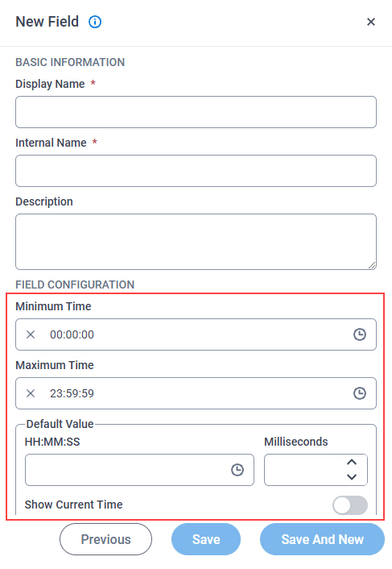Click the info icon beside New Field
This screenshot has width=392, height=569.
coord(95,22)
